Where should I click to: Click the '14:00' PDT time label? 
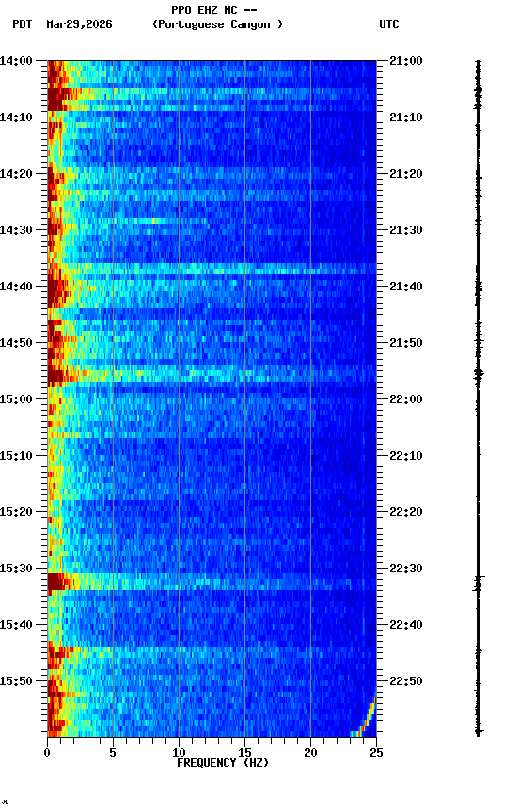[x=16, y=61]
